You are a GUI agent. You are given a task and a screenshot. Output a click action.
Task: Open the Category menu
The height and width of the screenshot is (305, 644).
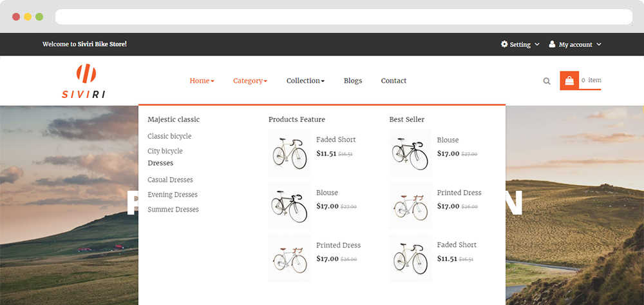tap(250, 81)
